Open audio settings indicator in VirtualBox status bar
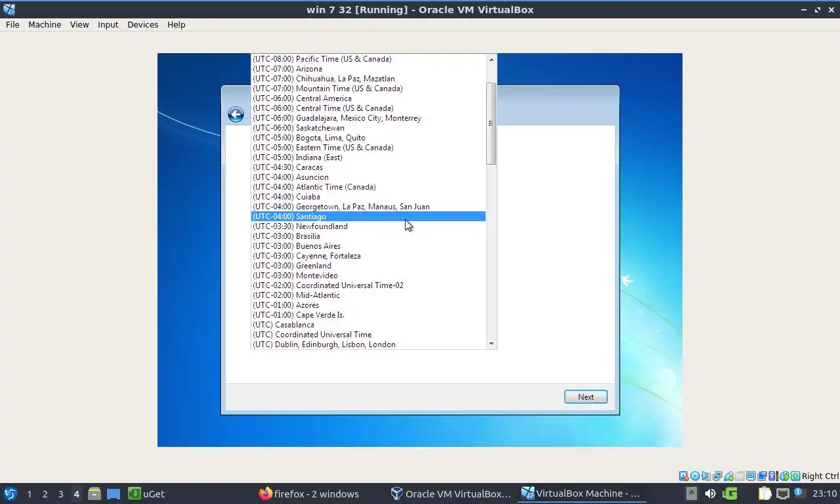This screenshot has height=504, width=840. click(x=706, y=476)
